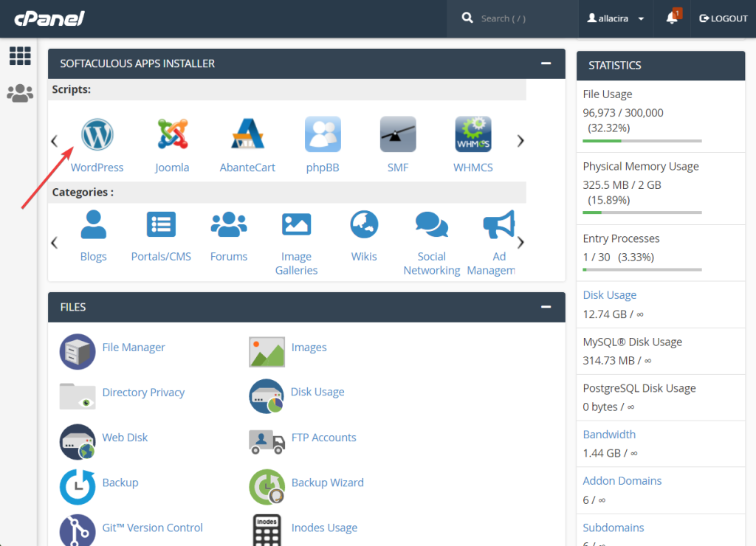Click the Backup Wizard link
Screen dimensions: 756x546
click(328, 483)
